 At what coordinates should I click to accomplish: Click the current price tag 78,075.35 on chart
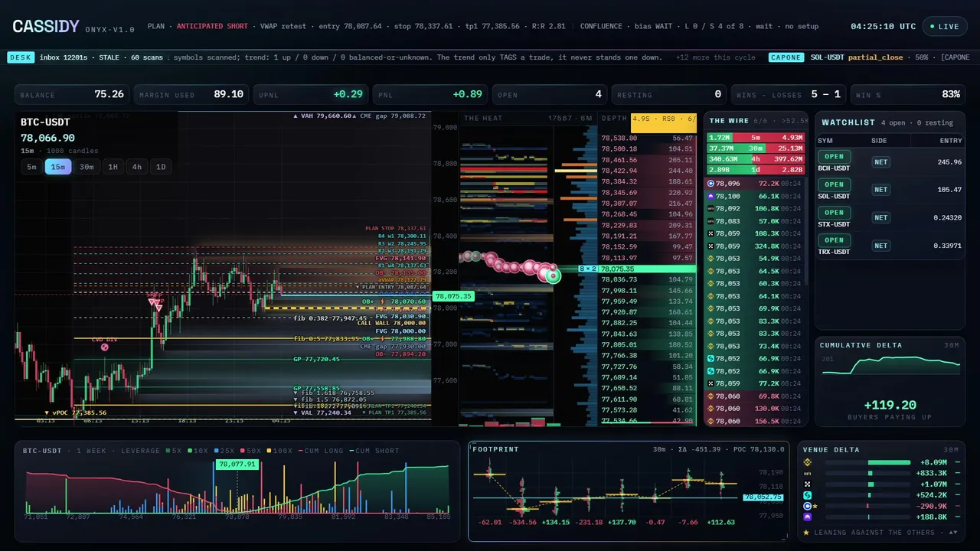(453, 296)
